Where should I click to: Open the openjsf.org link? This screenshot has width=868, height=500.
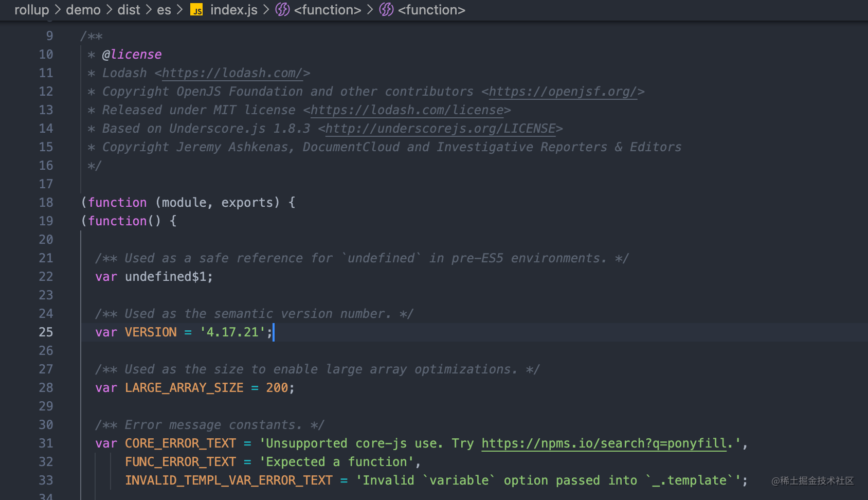[563, 92]
